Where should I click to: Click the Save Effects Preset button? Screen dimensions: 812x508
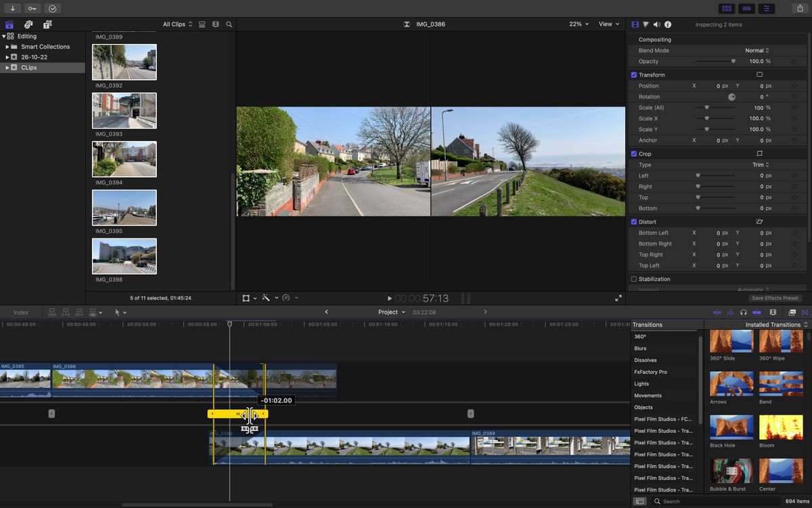(x=775, y=297)
